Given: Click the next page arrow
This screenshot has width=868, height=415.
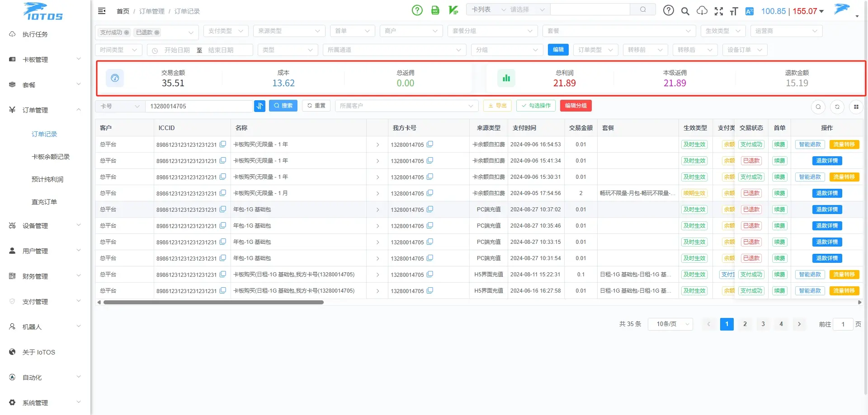Looking at the screenshot, I should [799, 324].
